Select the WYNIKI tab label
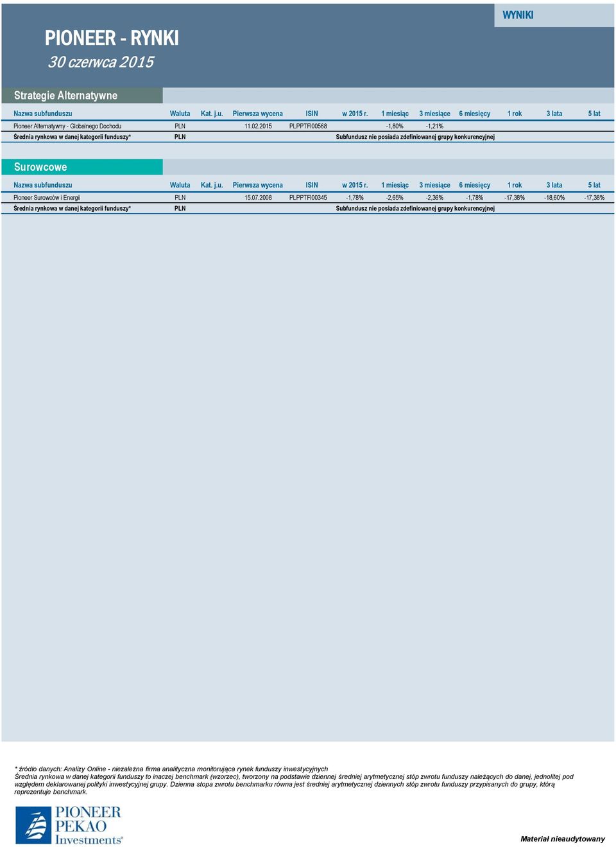616x847 pixels. pyautogui.click(x=518, y=15)
